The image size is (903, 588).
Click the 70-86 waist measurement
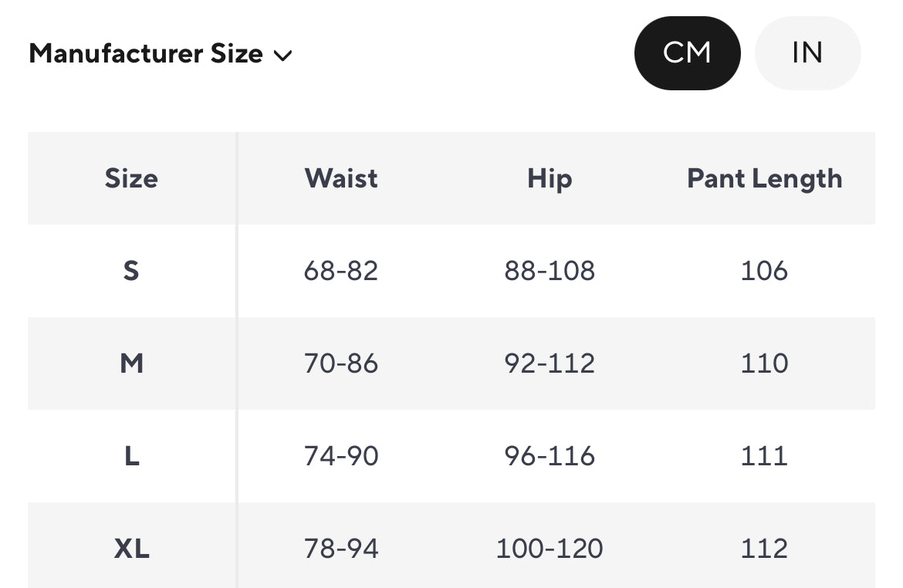tap(341, 363)
